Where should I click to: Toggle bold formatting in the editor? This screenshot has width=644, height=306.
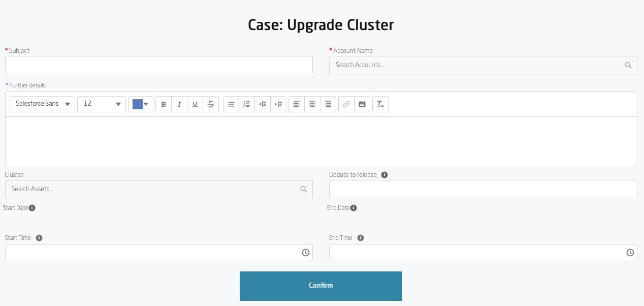(164, 104)
